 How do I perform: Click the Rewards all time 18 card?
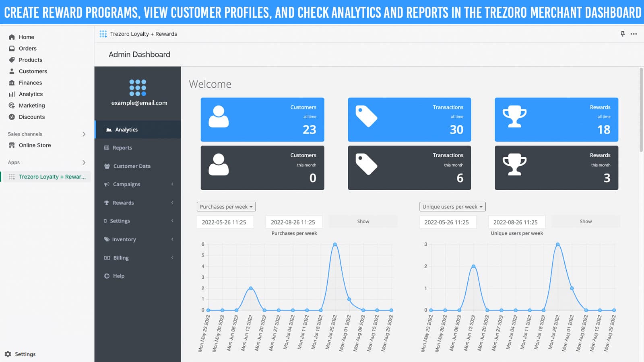tap(556, 119)
